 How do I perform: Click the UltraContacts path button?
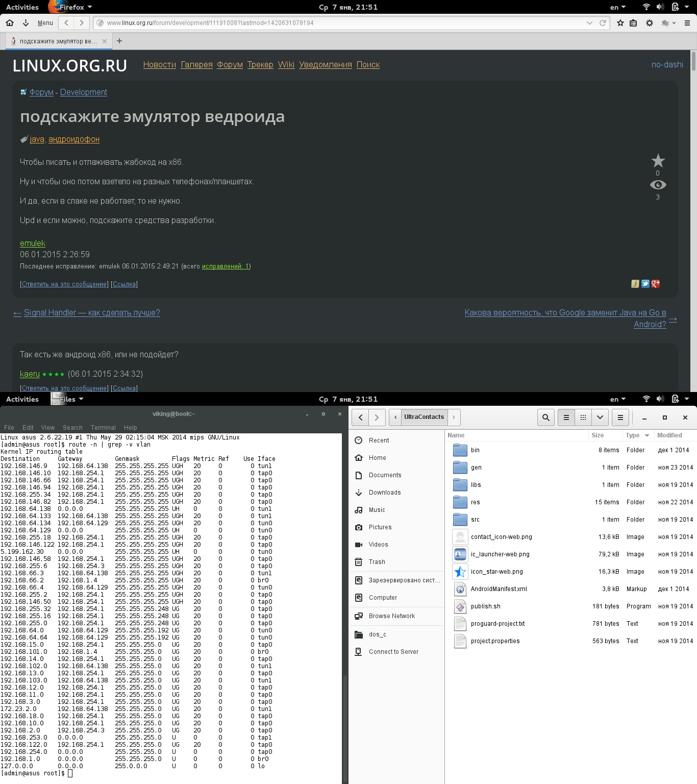pyautogui.click(x=424, y=417)
